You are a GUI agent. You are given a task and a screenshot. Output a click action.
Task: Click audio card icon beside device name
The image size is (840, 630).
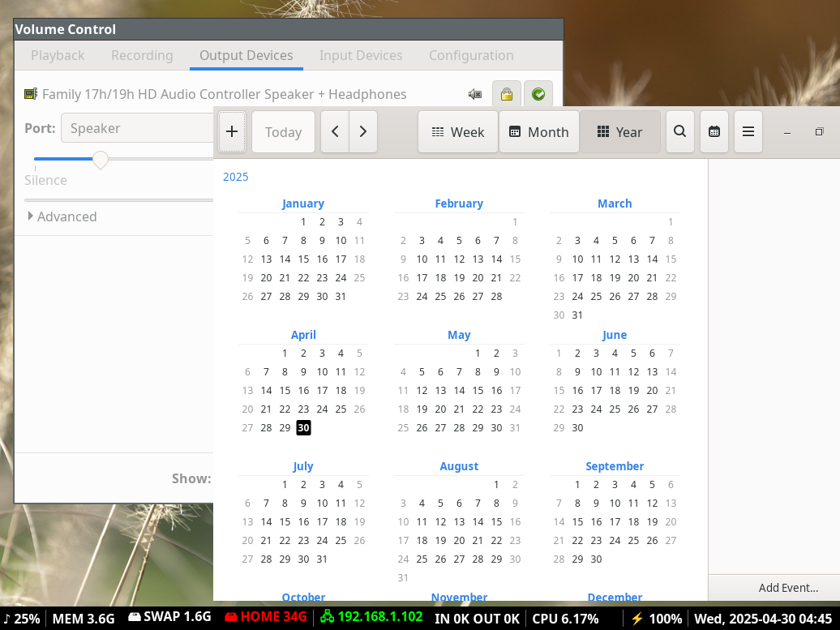31,94
